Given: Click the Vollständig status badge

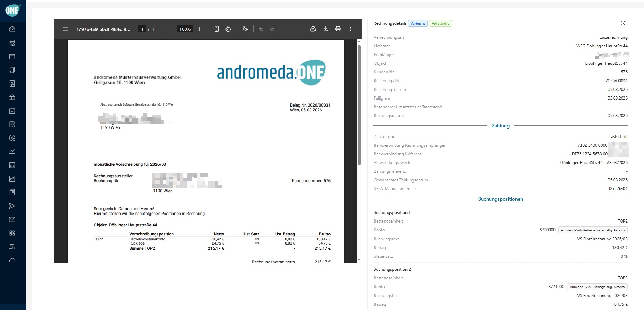Looking at the screenshot, I should 440,24.
